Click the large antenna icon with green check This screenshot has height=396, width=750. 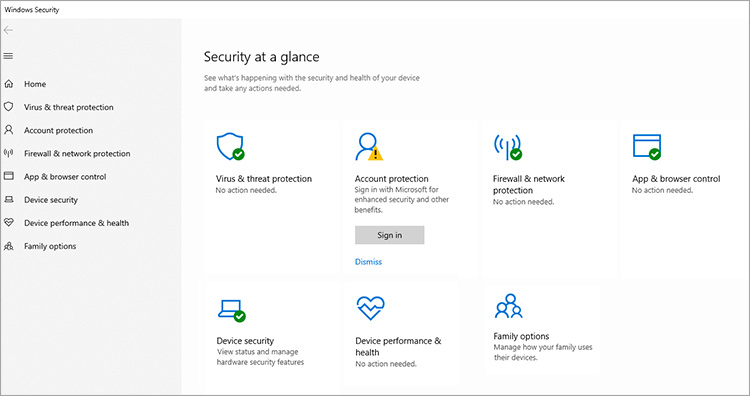(x=507, y=146)
